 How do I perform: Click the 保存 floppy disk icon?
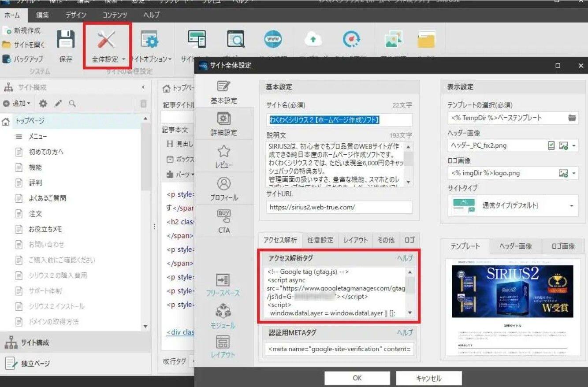[x=66, y=40]
